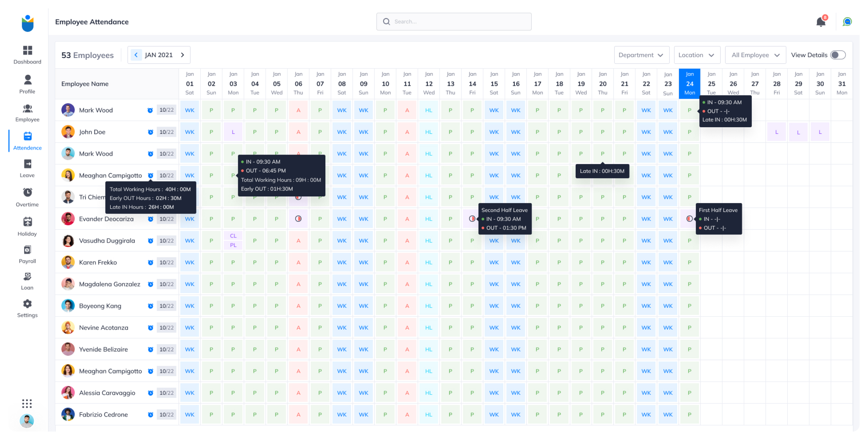The height and width of the screenshot is (440, 868).
Task: Go to previous month arrow button
Action: coord(136,55)
